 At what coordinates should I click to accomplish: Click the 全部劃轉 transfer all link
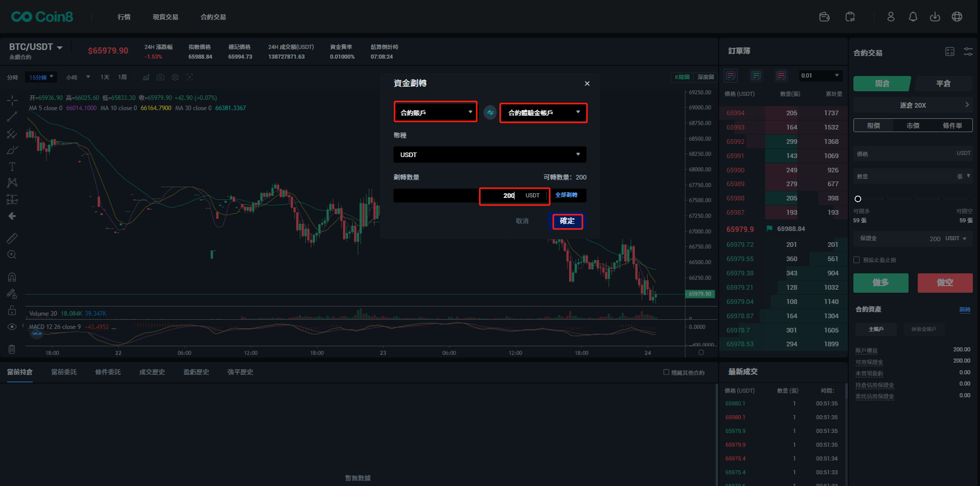click(566, 195)
